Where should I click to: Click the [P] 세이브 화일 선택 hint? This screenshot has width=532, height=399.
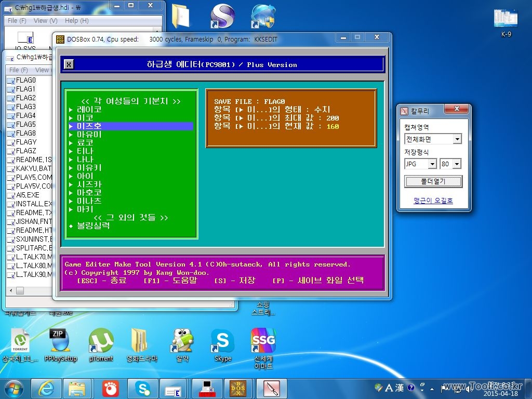[318, 280]
